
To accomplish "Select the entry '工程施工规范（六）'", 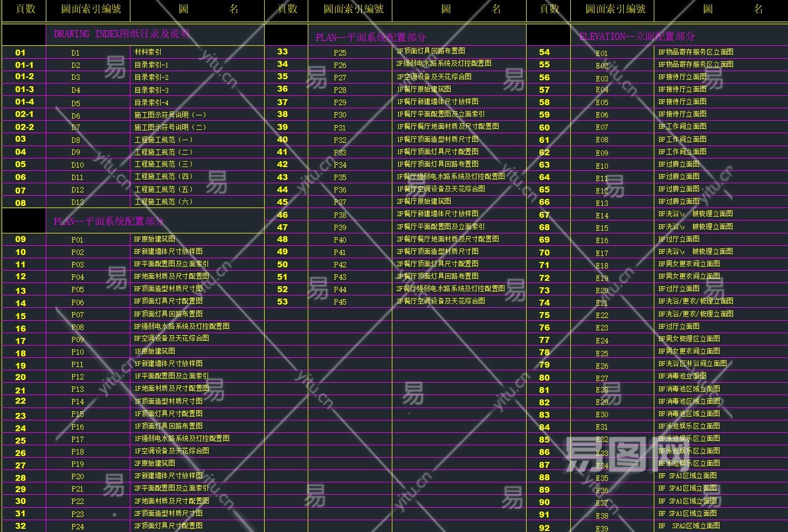I will click(x=164, y=202).
